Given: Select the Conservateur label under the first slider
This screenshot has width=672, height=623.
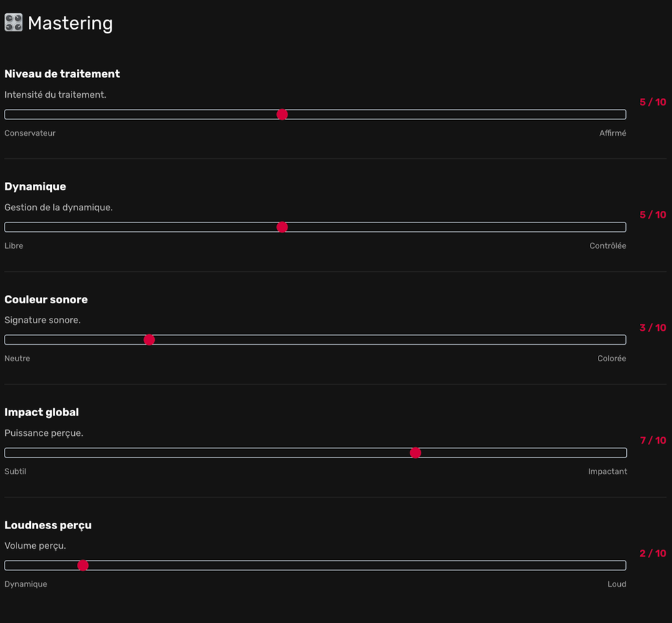Looking at the screenshot, I should pyautogui.click(x=30, y=133).
